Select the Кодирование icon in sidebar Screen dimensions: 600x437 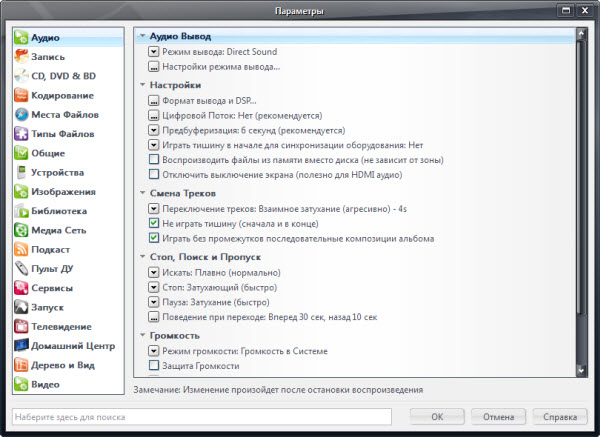(x=20, y=96)
